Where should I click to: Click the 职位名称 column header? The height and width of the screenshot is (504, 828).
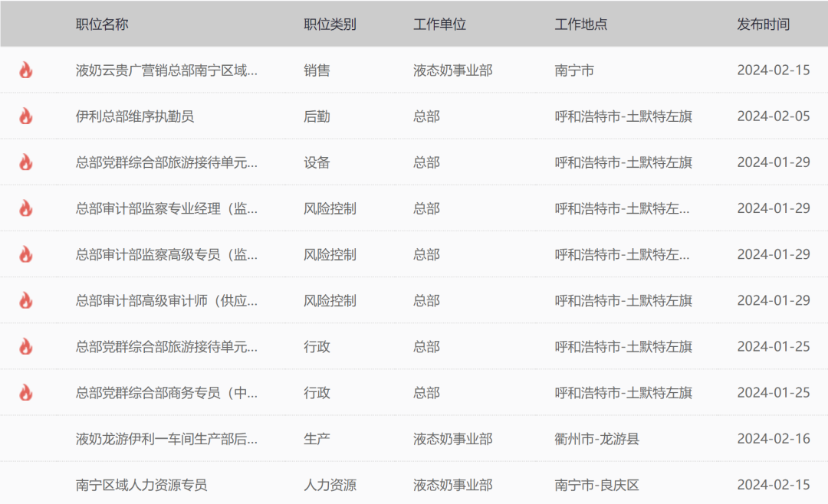point(102,25)
